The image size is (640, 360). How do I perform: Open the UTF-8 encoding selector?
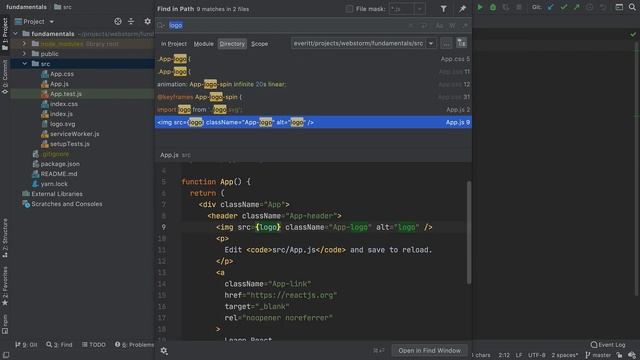coord(537,355)
